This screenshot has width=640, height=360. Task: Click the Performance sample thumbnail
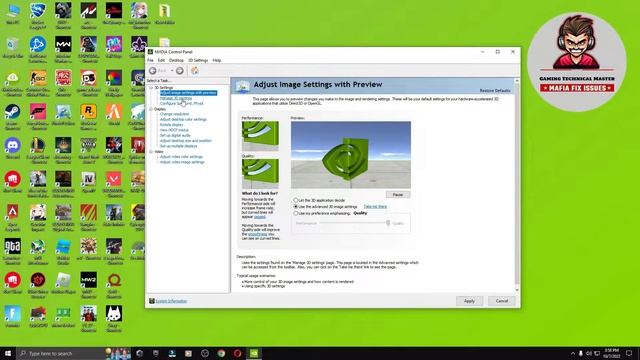click(x=260, y=136)
